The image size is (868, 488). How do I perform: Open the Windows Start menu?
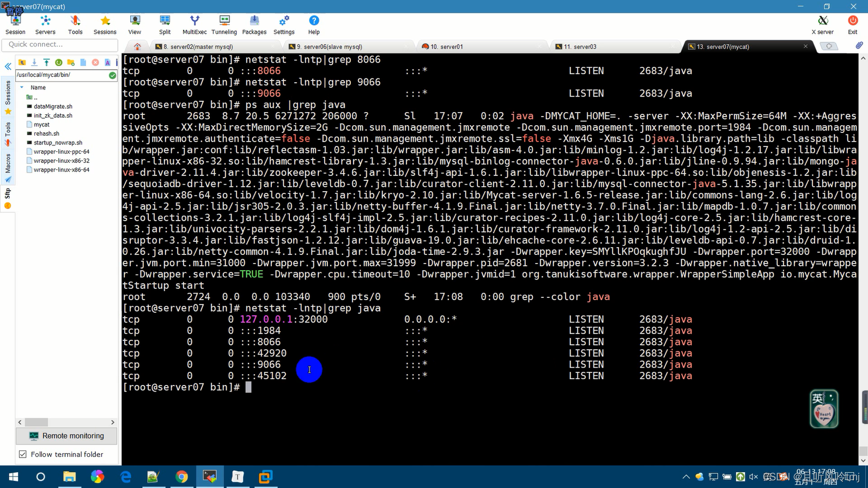[x=14, y=477]
